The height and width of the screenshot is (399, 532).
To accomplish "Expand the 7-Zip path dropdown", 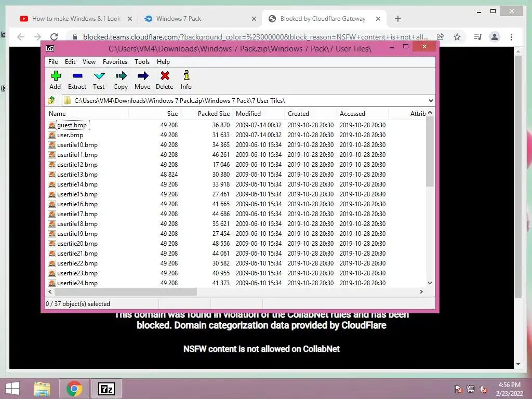I will coord(431,101).
